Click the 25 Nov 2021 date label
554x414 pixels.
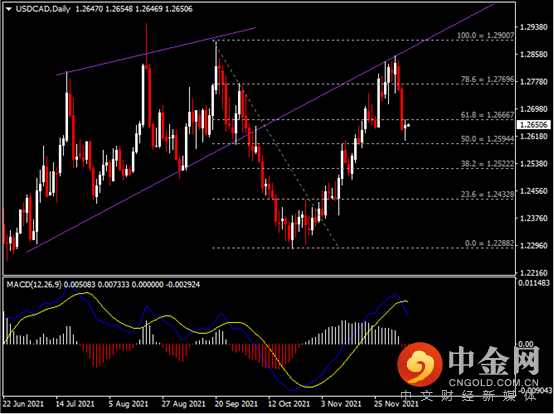(396, 403)
